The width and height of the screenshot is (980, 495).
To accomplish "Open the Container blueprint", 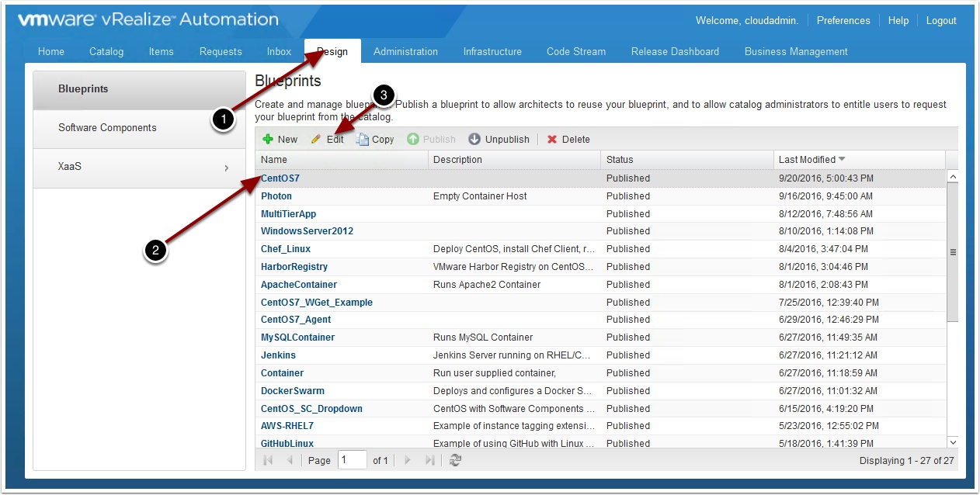I will (282, 373).
